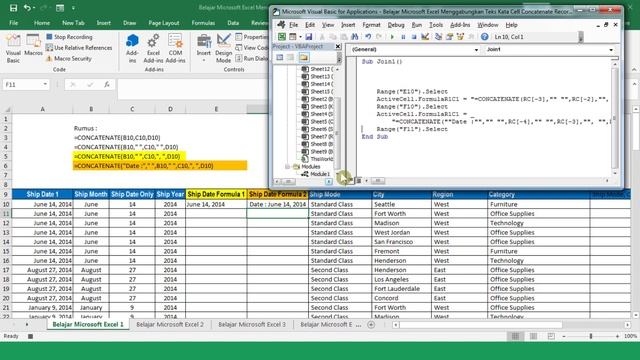
Task: Open Customize Quick Access Toolbar dropdown
Action: coord(73,8)
